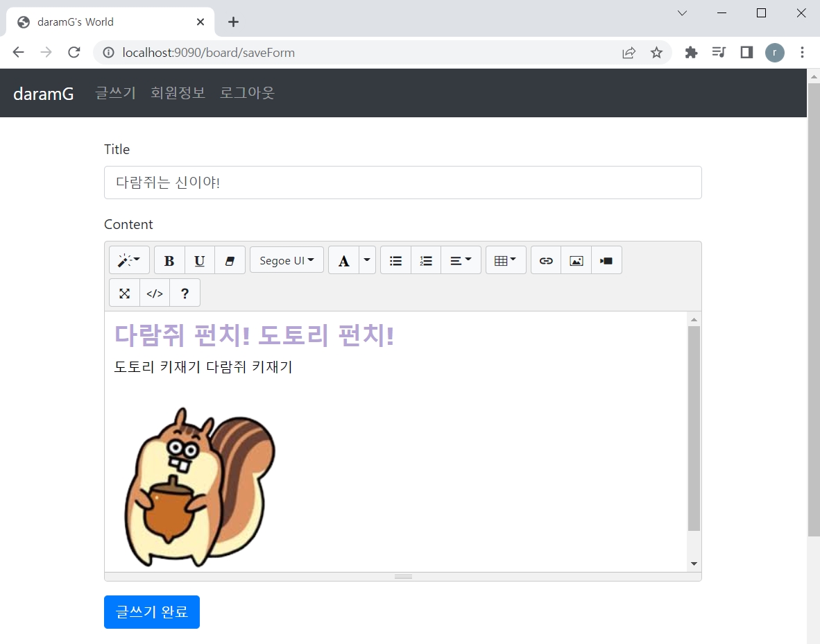Open the Chrome three-dot menu
Viewport: 820px width, 644px height.
[x=802, y=52]
